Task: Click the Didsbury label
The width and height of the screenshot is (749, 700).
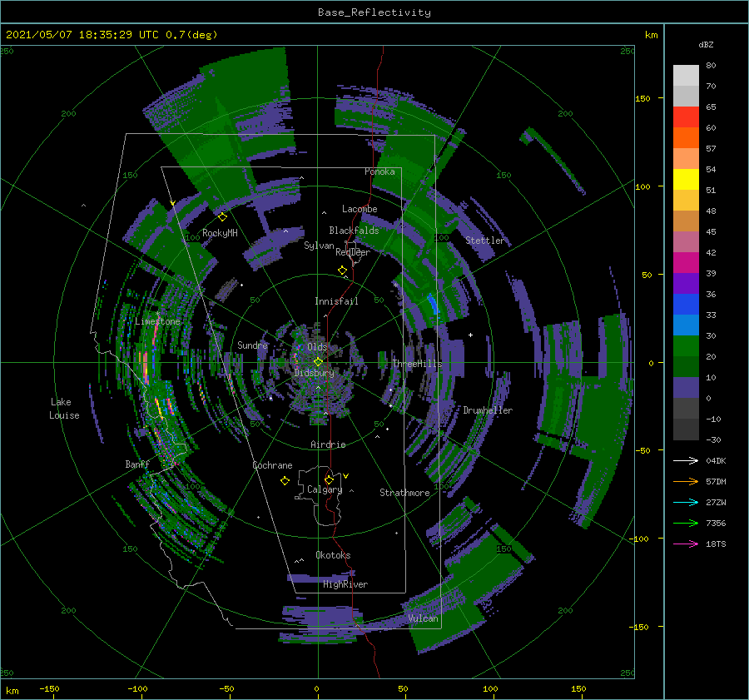Action: [315, 373]
